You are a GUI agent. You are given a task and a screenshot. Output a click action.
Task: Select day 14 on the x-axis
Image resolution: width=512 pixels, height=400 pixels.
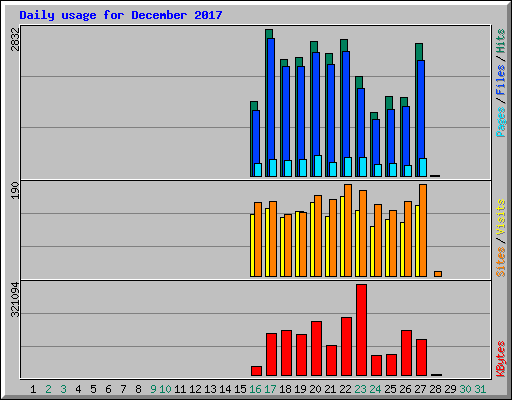225,389
